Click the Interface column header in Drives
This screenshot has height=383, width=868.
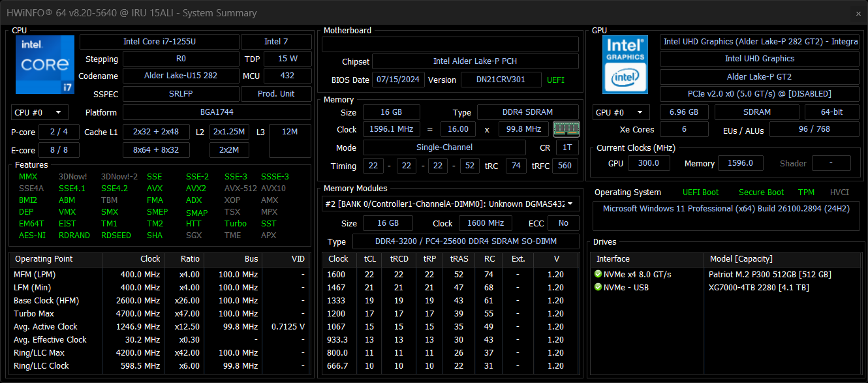(x=648, y=259)
